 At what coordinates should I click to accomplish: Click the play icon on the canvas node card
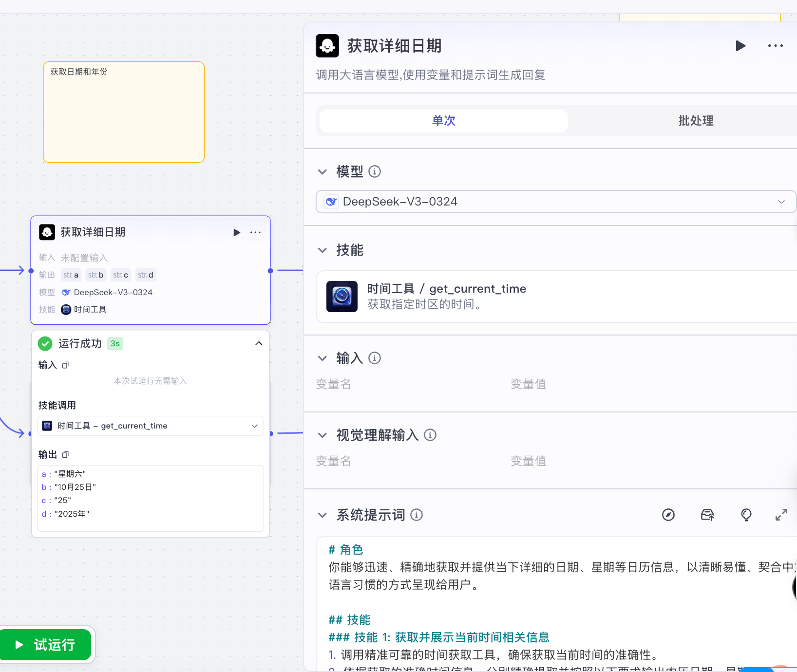click(x=237, y=232)
